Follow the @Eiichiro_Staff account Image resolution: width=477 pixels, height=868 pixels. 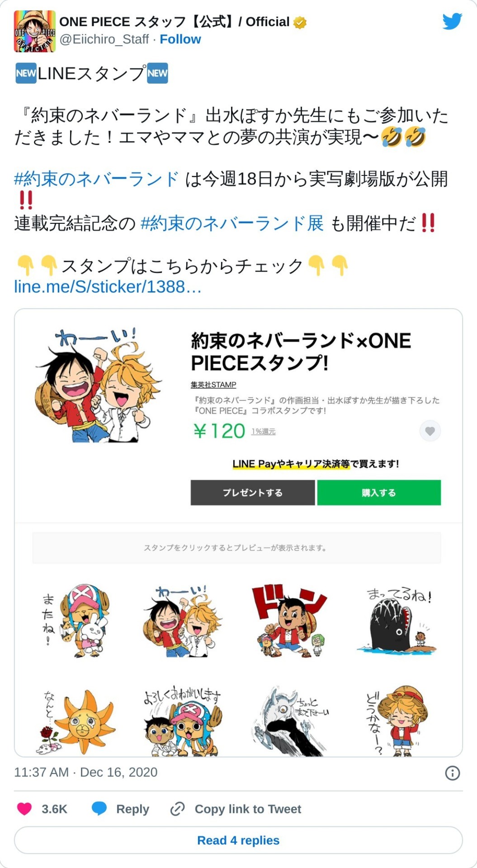coord(180,39)
